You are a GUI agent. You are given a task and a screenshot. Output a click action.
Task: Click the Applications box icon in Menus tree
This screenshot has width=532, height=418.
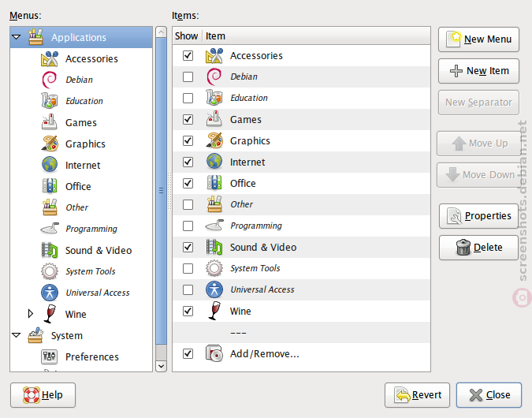tap(35, 36)
